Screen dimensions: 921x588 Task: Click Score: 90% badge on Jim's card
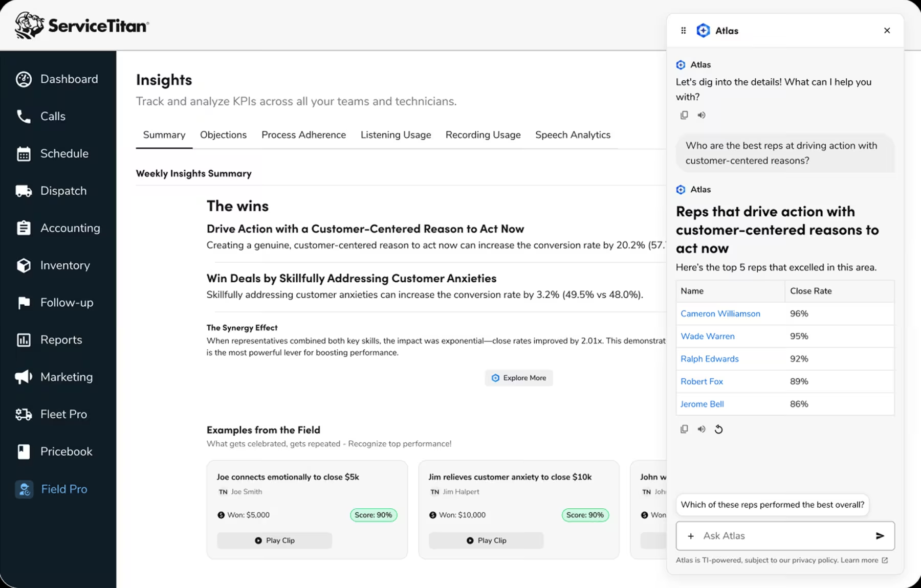pos(585,515)
